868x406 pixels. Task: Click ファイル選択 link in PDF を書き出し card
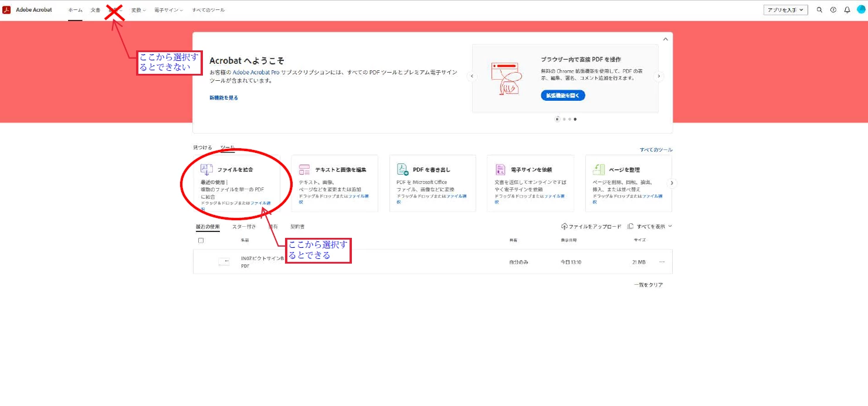pos(457,196)
